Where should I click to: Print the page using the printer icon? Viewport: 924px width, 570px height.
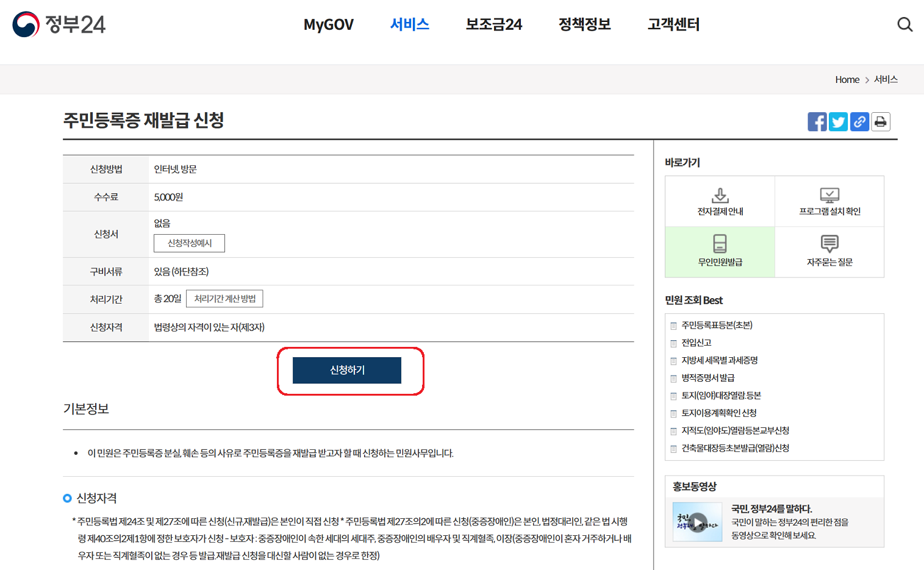pyautogui.click(x=880, y=121)
